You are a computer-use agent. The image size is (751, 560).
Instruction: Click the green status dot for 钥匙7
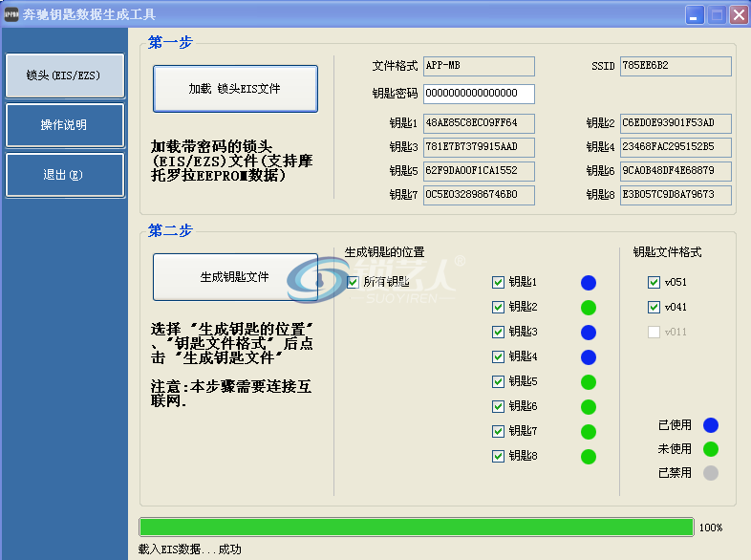coord(589,432)
